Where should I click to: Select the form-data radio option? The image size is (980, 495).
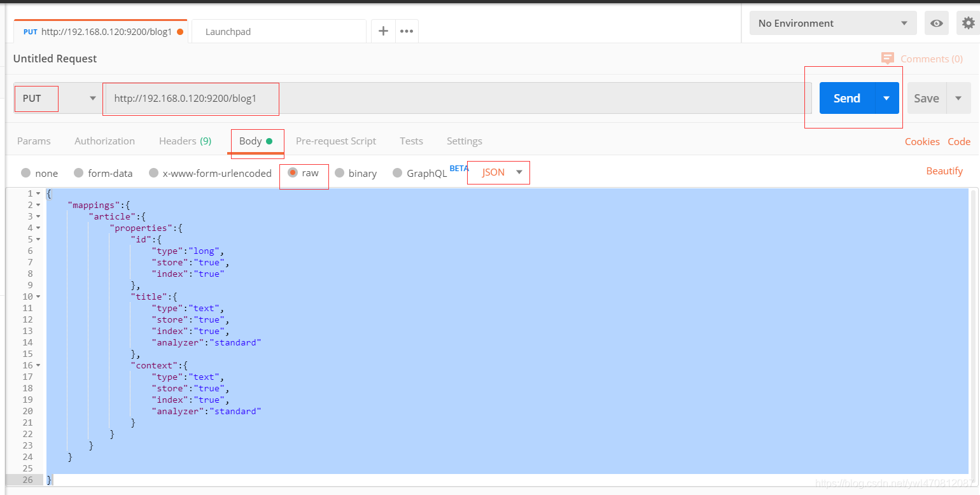pos(79,173)
